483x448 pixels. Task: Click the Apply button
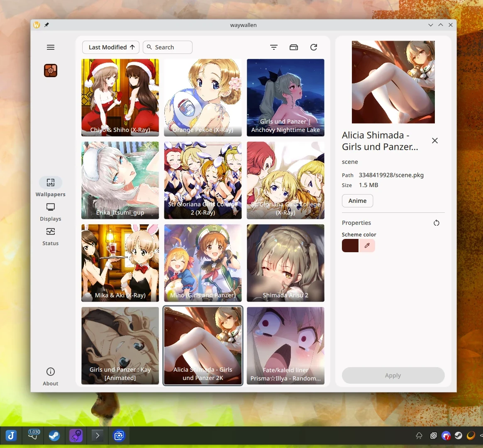coord(393,375)
